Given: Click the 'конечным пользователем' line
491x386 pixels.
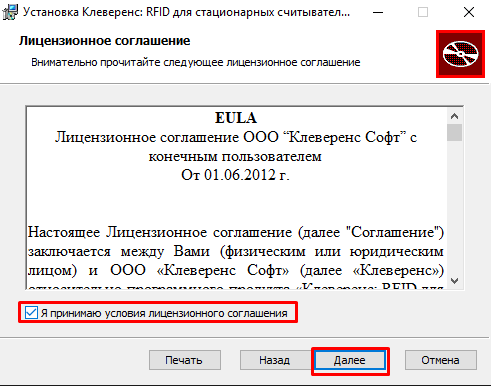Looking at the screenshot, I should pyautogui.click(x=235, y=156).
